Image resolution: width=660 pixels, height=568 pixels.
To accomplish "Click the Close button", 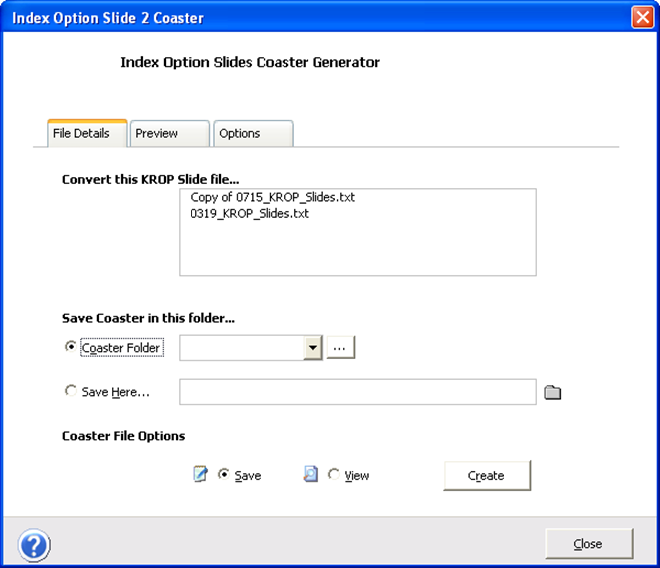I will tap(589, 544).
